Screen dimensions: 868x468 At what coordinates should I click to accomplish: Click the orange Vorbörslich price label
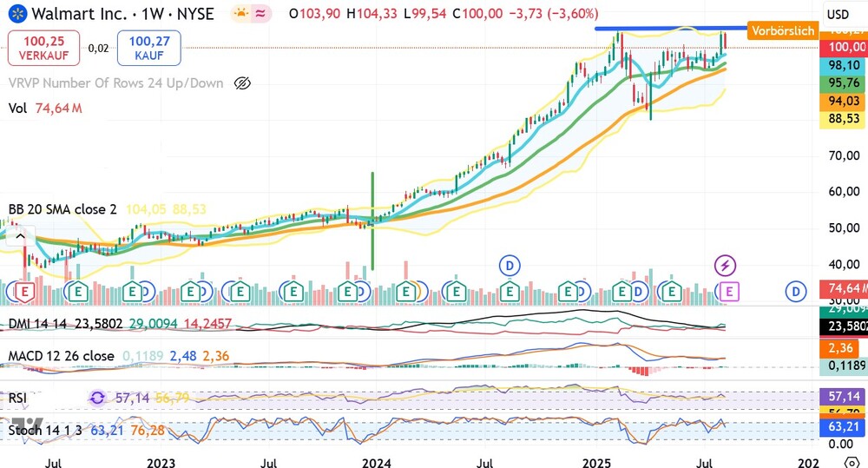pyautogui.click(x=783, y=30)
